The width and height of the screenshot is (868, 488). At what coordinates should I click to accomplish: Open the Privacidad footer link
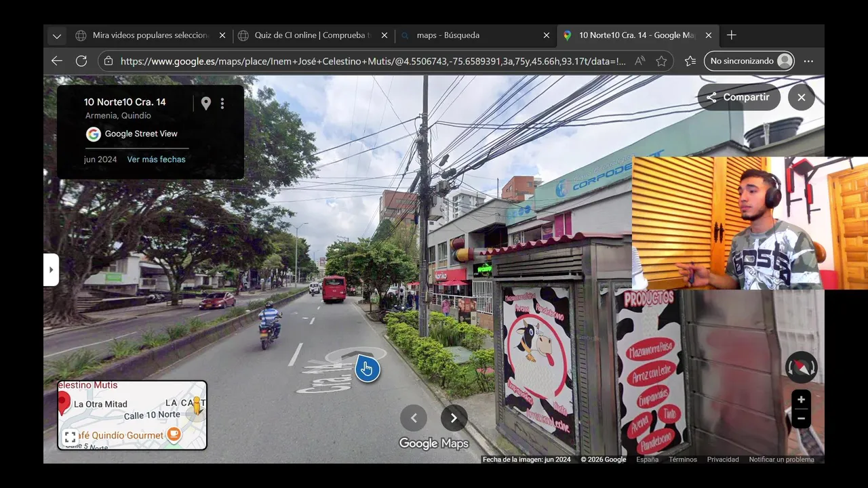pyautogui.click(x=723, y=460)
